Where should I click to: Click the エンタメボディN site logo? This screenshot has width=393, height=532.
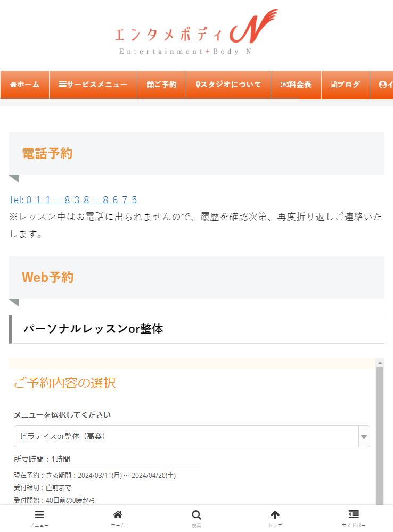(196, 32)
